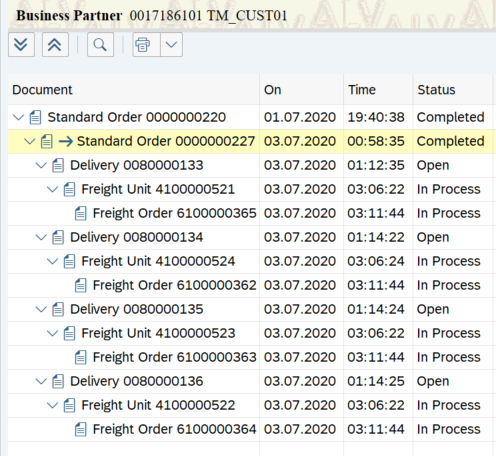This screenshot has width=496, height=456.
Task: Collapse the Delivery 0080000134 branch
Action: (41, 237)
